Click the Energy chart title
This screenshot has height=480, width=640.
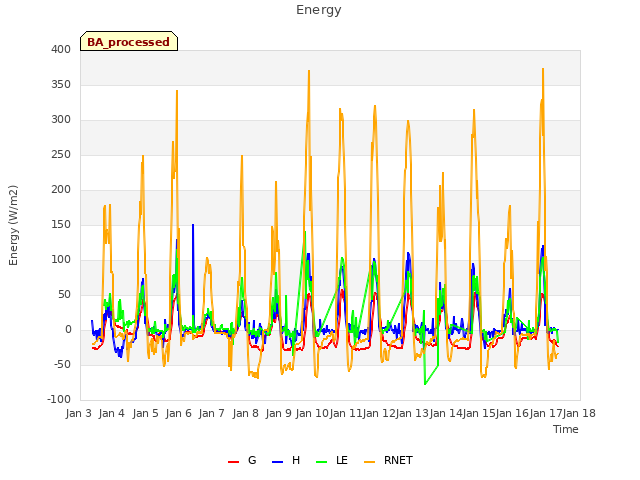pyautogui.click(x=319, y=10)
